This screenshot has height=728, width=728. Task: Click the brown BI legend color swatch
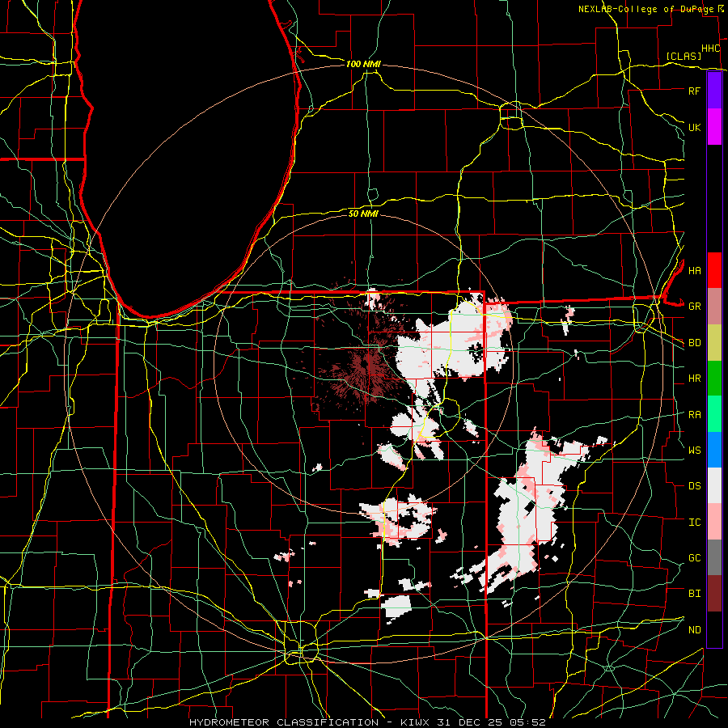[x=714, y=594]
